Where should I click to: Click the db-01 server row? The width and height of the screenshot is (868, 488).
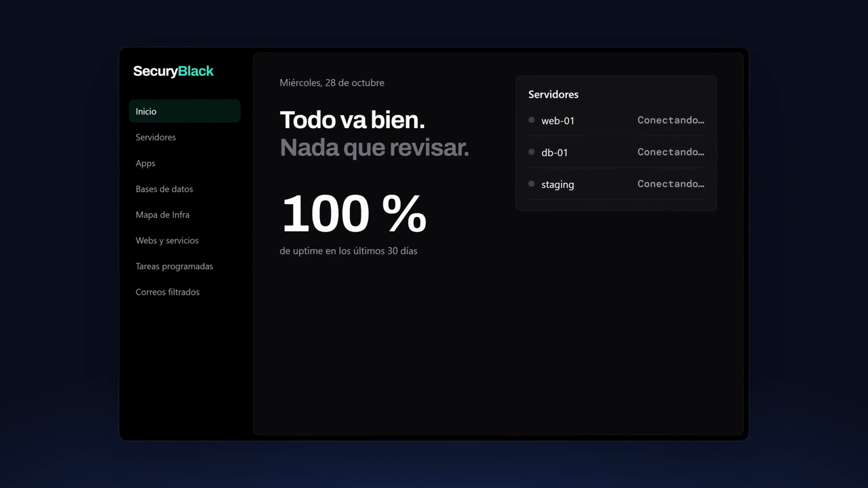coord(616,152)
